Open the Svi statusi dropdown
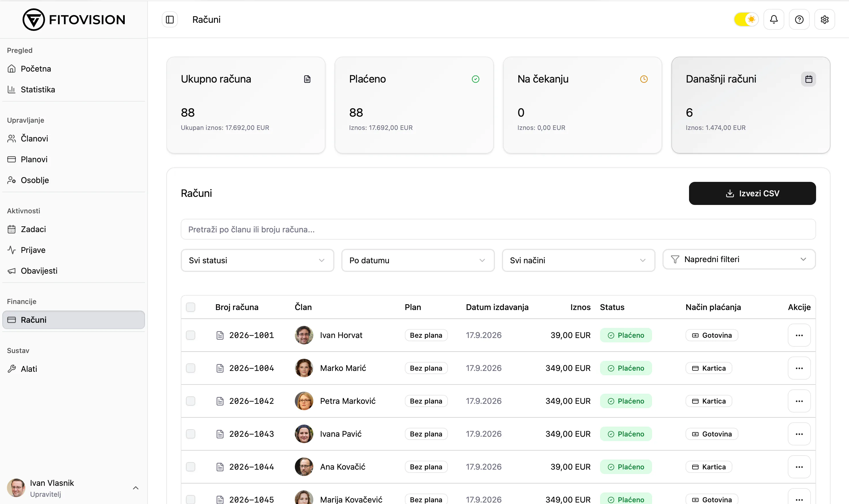 [x=257, y=260]
